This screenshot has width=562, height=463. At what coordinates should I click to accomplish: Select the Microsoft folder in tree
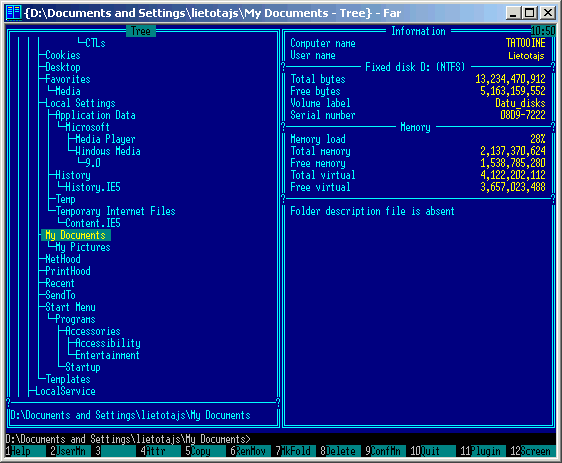coord(87,127)
